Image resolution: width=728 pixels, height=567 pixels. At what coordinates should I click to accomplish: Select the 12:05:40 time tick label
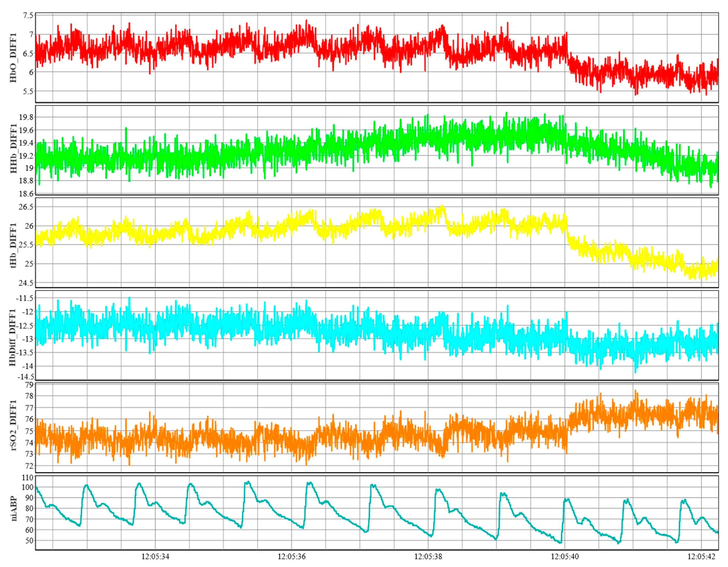[x=565, y=557]
